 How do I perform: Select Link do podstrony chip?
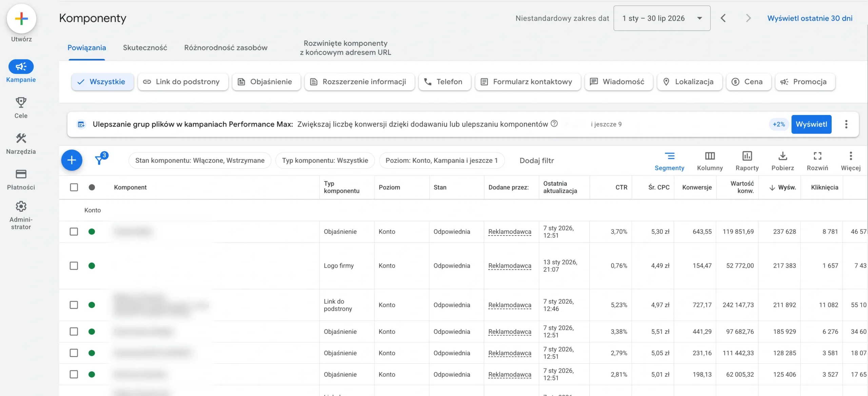183,82
